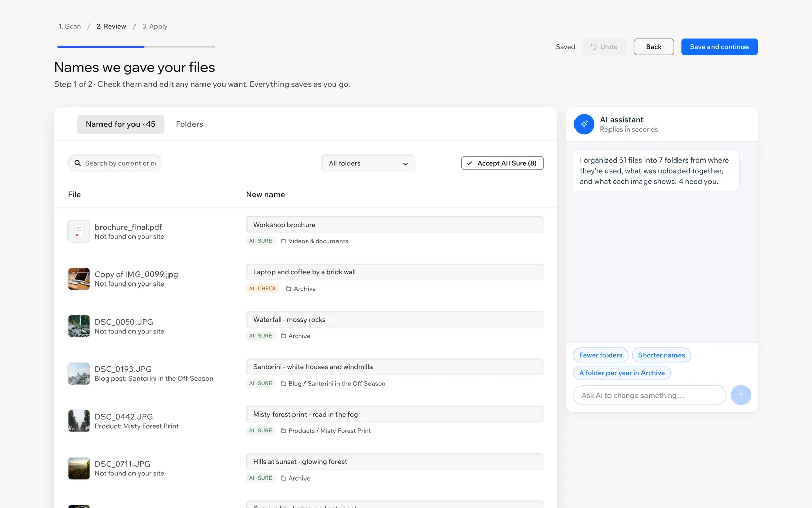The width and height of the screenshot is (812, 508).
Task: Click the Saved status text
Action: click(565, 47)
